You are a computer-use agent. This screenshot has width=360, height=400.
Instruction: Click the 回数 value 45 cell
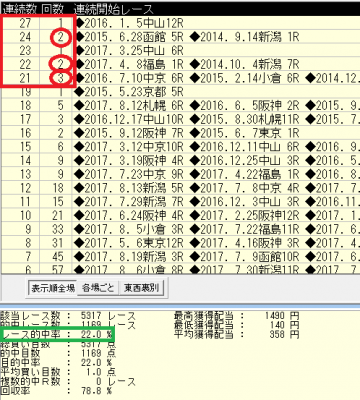click(57, 257)
